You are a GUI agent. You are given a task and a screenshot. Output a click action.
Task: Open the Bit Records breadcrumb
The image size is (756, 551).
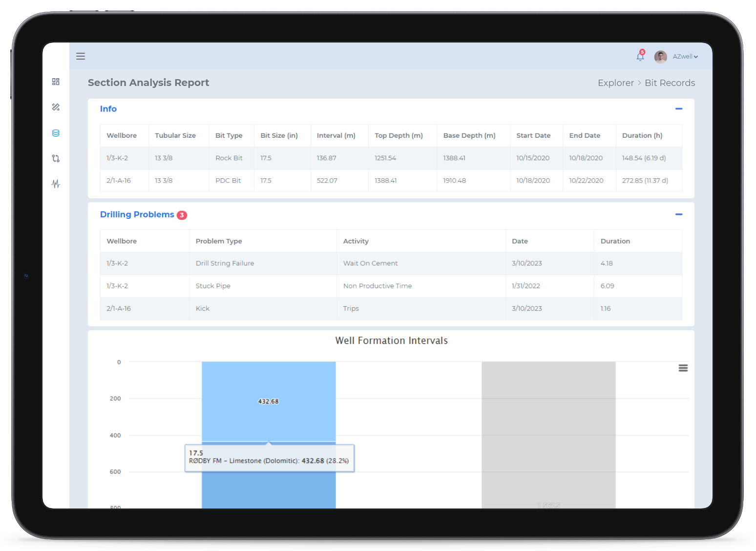click(670, 83)
